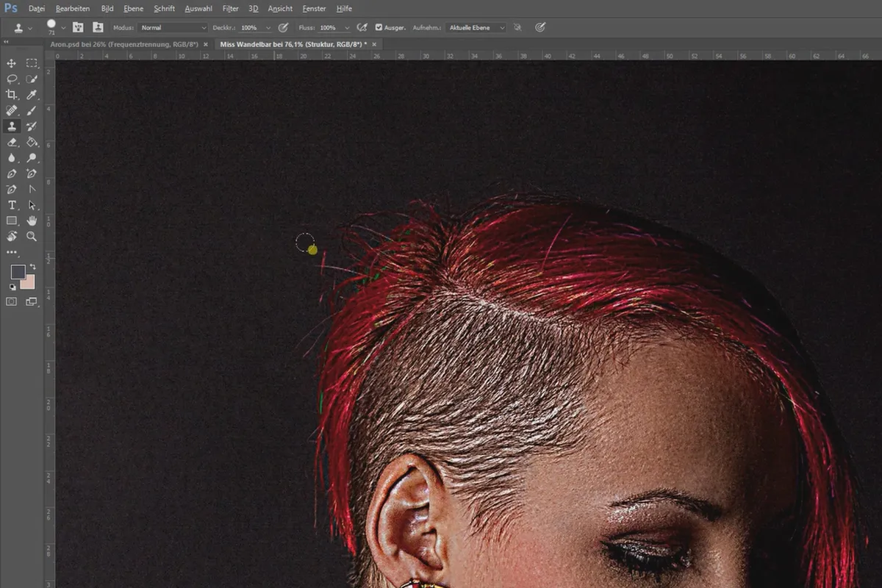Open the Filter menu
Image resolution: width=882 pixels, height=588 pixels.
coord(231,9)
